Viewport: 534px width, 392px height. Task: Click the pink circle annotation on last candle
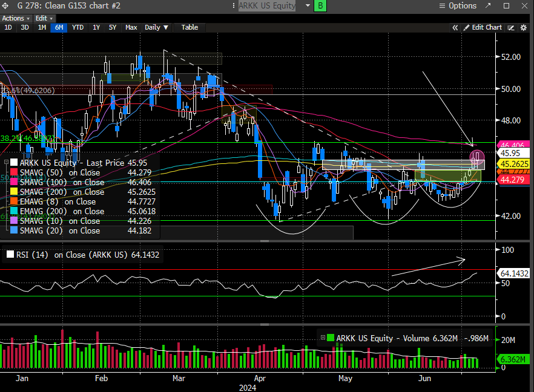click(x=477, y=157)
